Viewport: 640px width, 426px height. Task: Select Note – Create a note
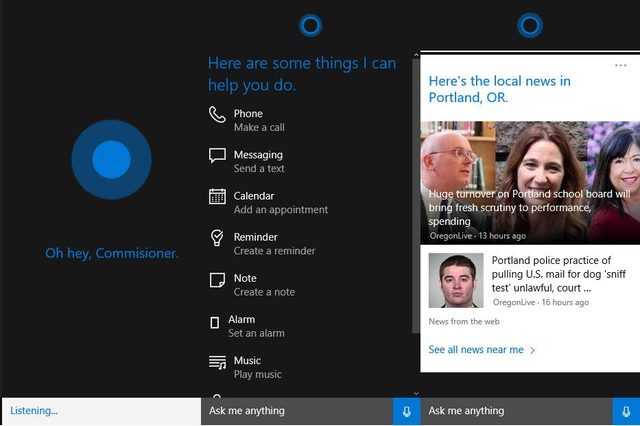pos(252,285)
